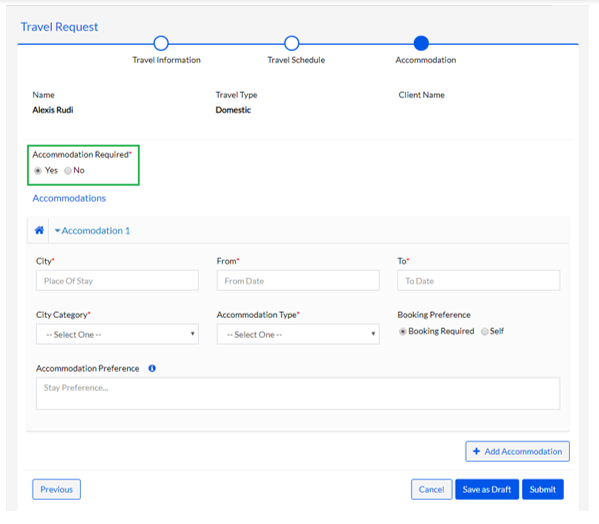Open the City Category dropdown

tap(117, 334)
